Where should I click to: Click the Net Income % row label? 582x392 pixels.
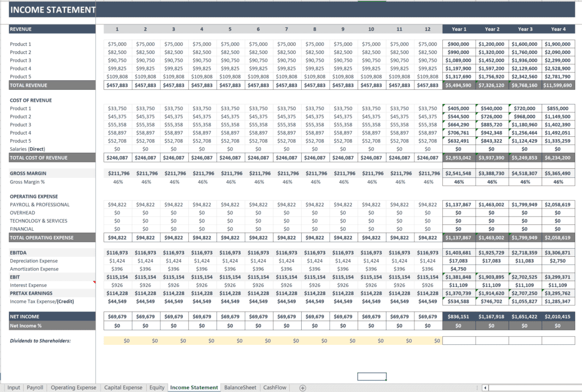point(52,326)
